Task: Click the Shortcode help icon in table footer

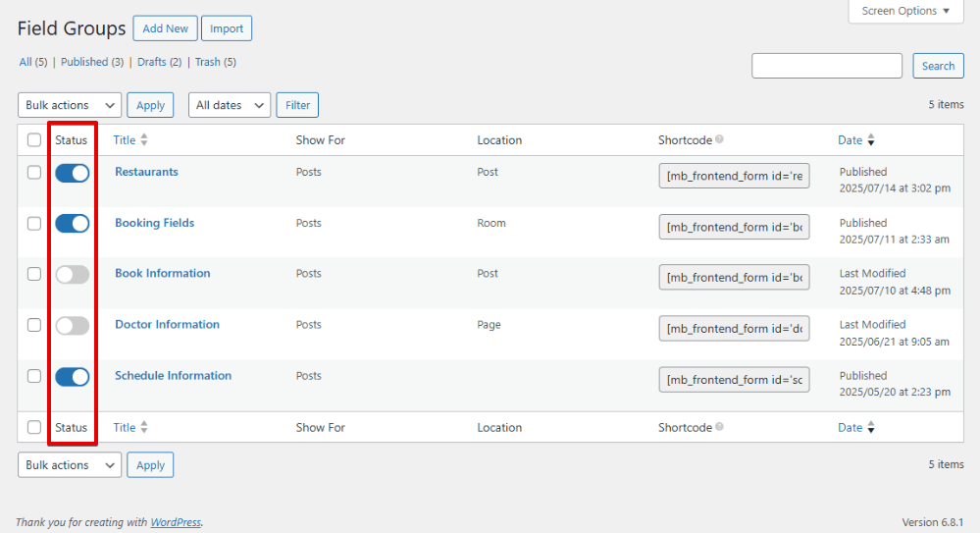Action: click(719, 427)
